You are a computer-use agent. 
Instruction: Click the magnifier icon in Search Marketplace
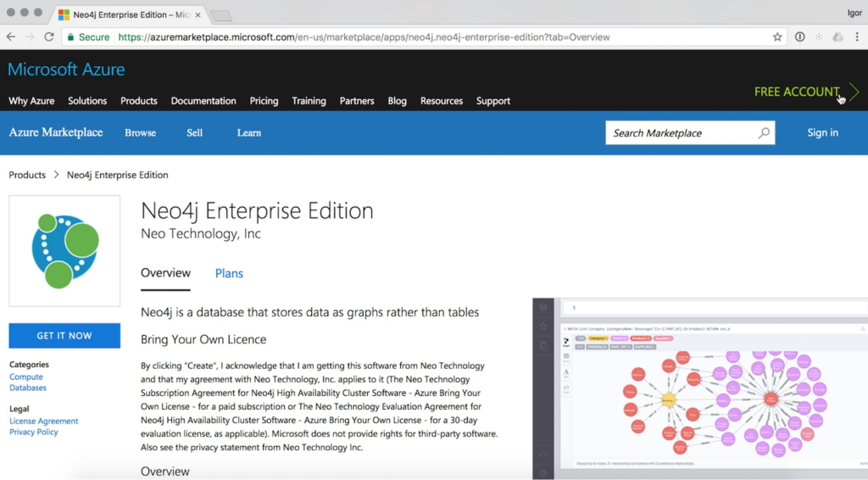point(764,133)
